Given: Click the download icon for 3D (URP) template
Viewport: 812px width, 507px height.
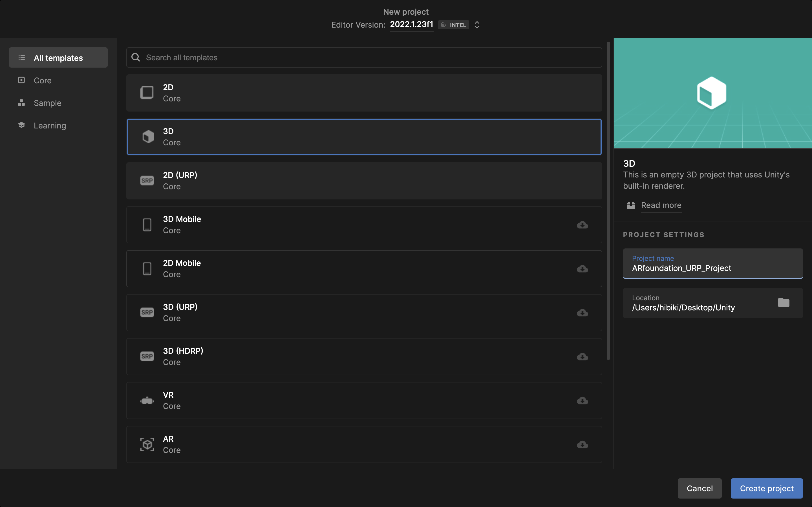Looking at the screenshot, I should coord(582,313).
